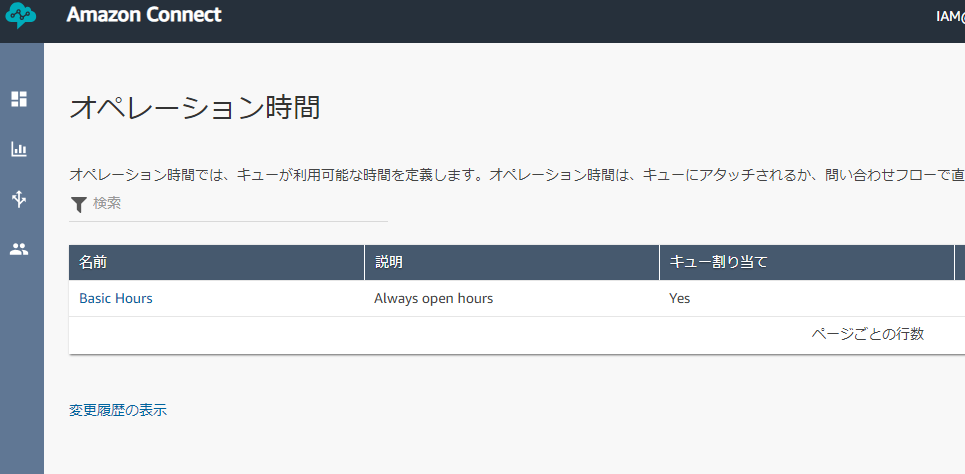This screenshot has height=474, width=965.
Task: Sort by the 説明 column header
Action: (x=512, y=262)
